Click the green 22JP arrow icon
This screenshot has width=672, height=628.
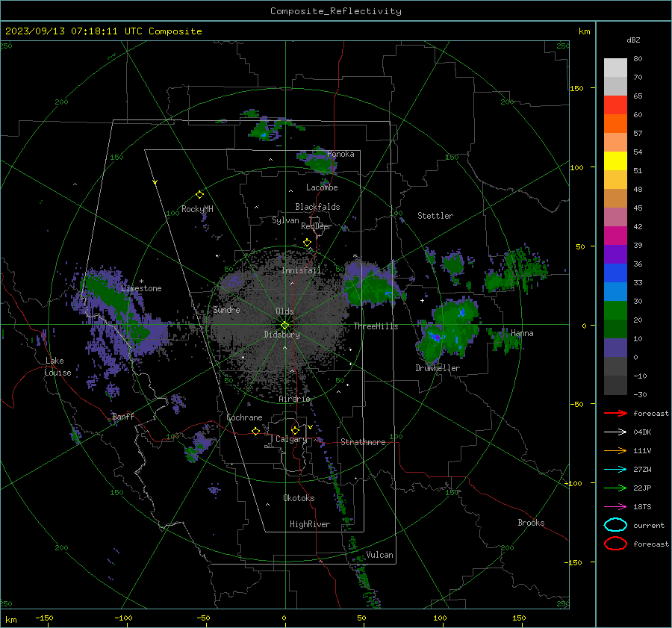[615, 488]
